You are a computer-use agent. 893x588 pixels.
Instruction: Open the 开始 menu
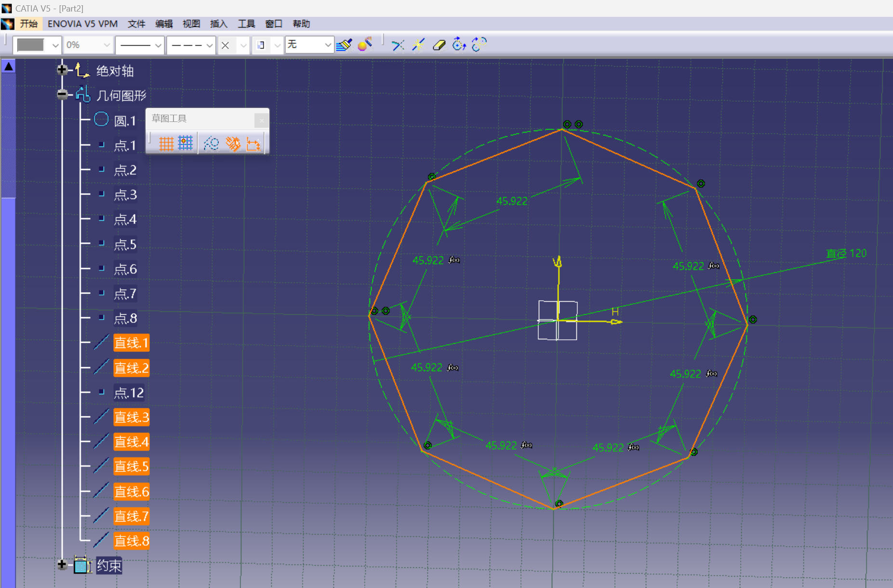[29, 24]
